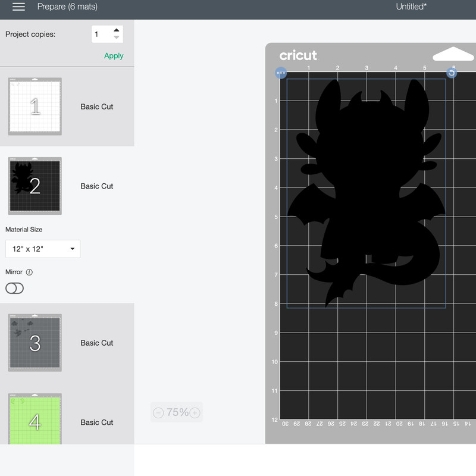Image resolution: width=476 pixels, height=476 pixels.
Task: Rotate the dragon image using the rotate handle
Action: [x=452, y=73]
